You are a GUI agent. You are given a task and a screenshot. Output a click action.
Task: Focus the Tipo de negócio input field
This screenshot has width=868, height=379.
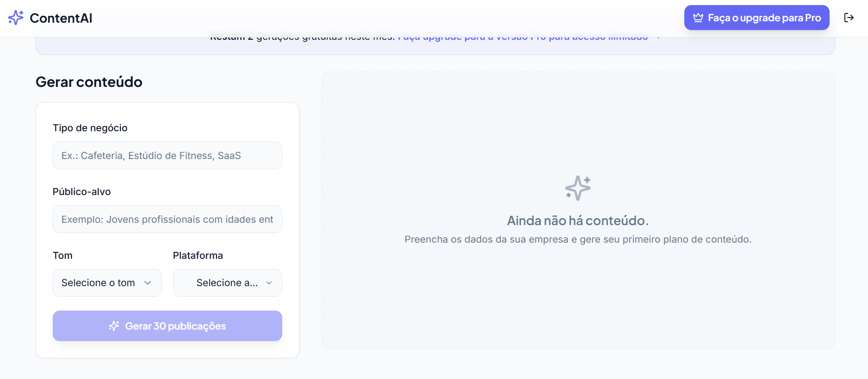(x=167, y=155)
